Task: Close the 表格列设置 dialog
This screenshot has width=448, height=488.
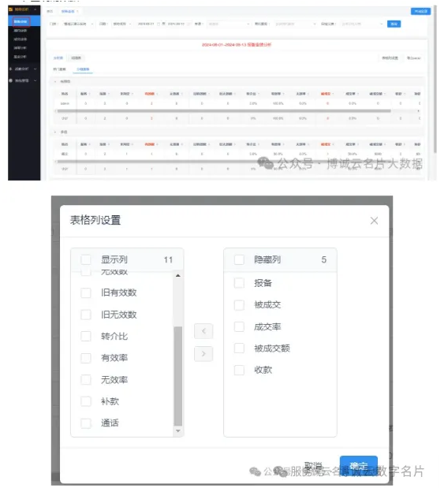Action: tap(374, 221)
